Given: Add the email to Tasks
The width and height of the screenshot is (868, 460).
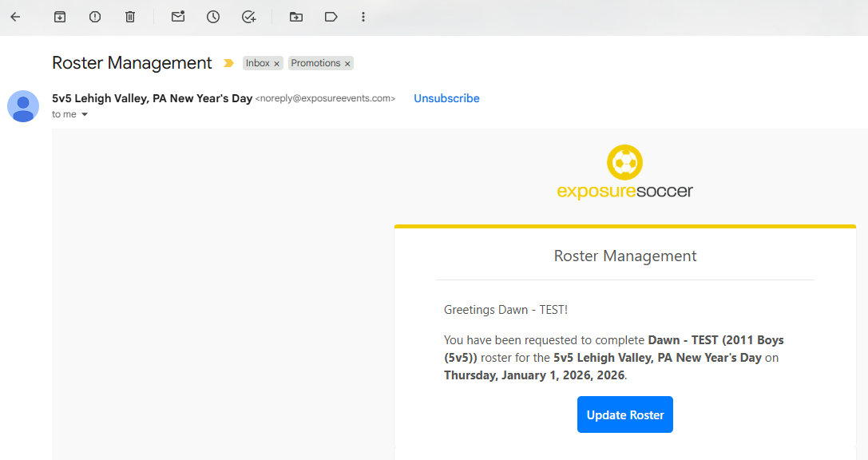Looking at the screenshot, I should point(248,17).
